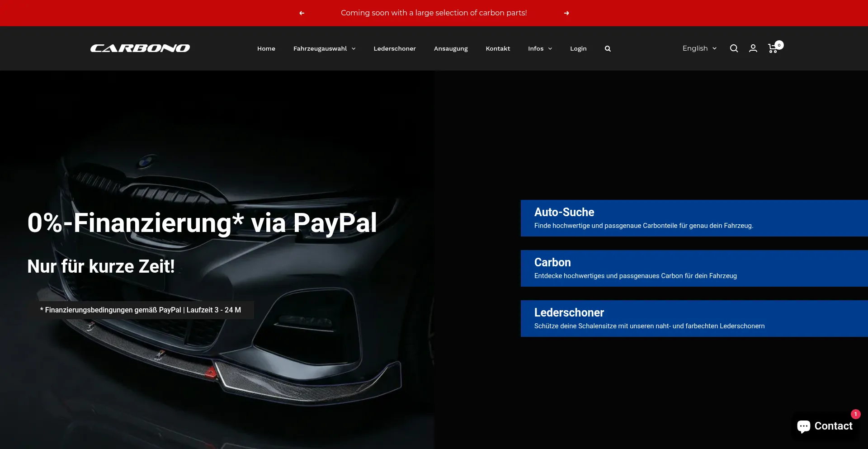Expand the Fahrzeugauswahl dropdown menu
Screen dimensions: 868x449
pyautogui.click(x=324, y=48)
